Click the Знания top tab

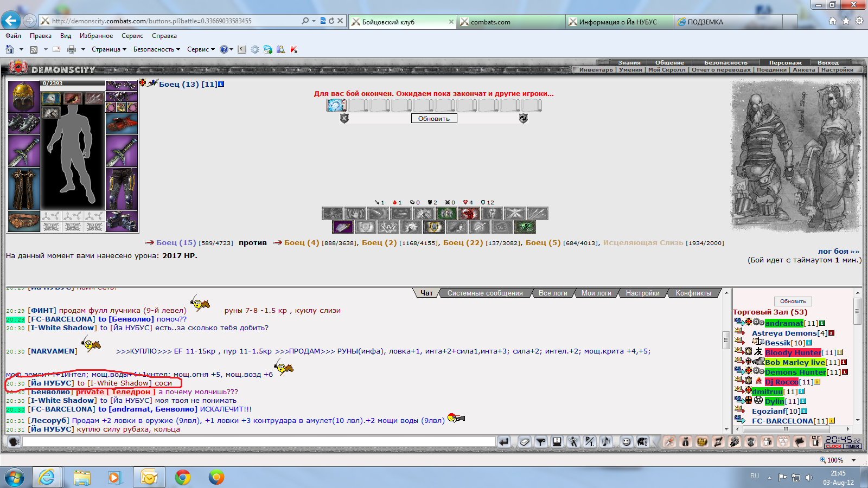click(x=629, y=62)
